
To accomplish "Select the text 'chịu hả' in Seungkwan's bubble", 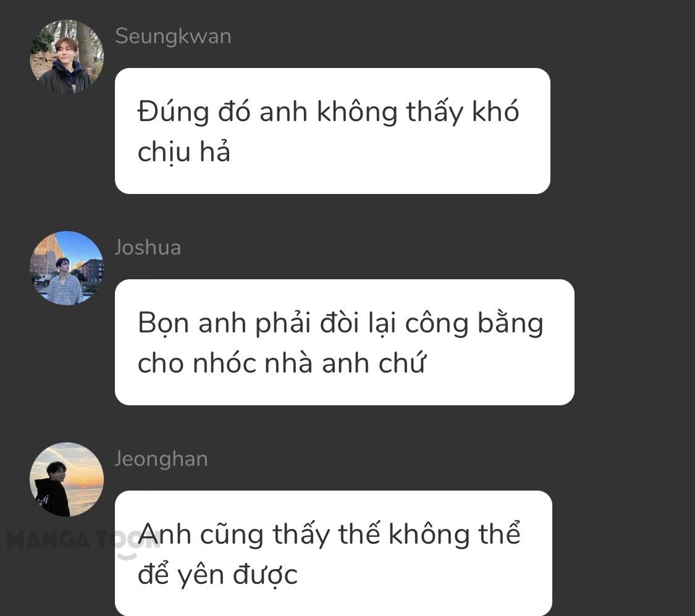I will coord(184,151).
